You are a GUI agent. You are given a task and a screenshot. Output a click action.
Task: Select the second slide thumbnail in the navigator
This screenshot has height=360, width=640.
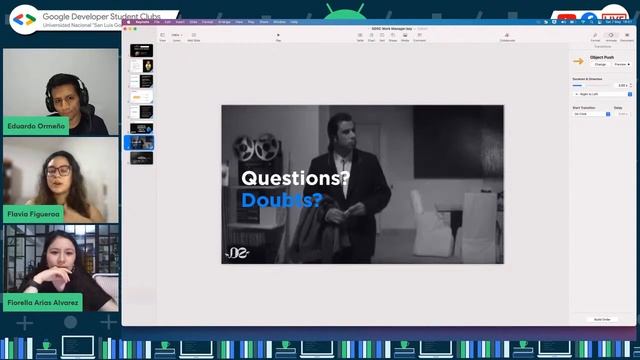point(142,66)
